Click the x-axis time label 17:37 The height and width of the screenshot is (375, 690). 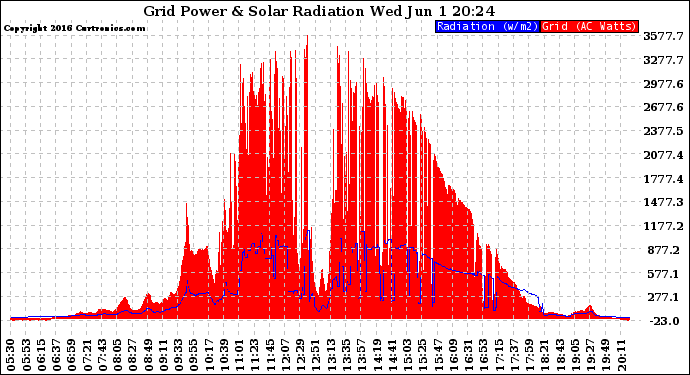515,355
